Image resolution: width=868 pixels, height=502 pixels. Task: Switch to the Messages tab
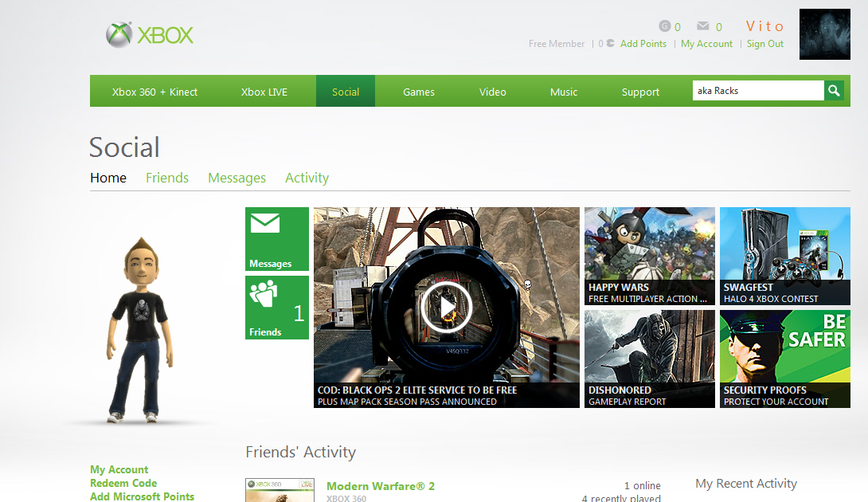[x=237, y=178]
